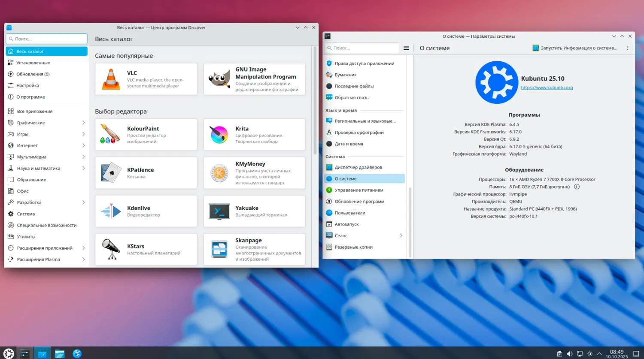Expand the Наука и математика category
This screenshot has height=359, width=644.
click(x=83, y=168)
